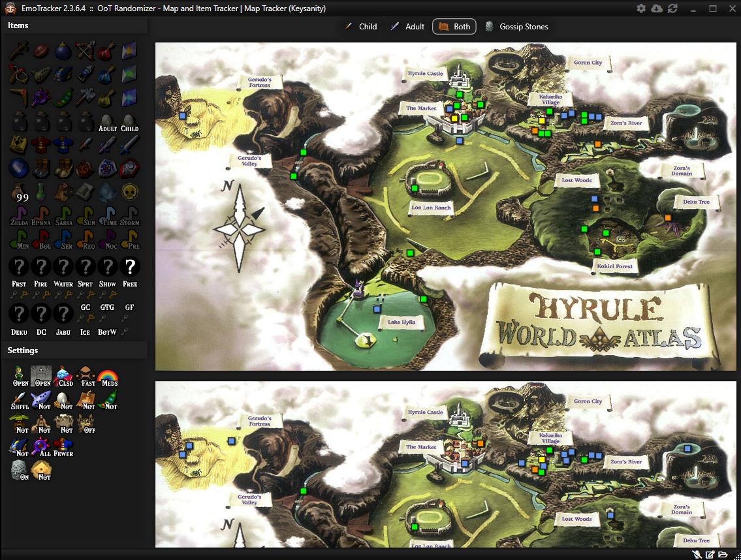The height and width of the screenshot is (560, 741).
Task: Toggle the Lens of Truth item
Action: 41,97
